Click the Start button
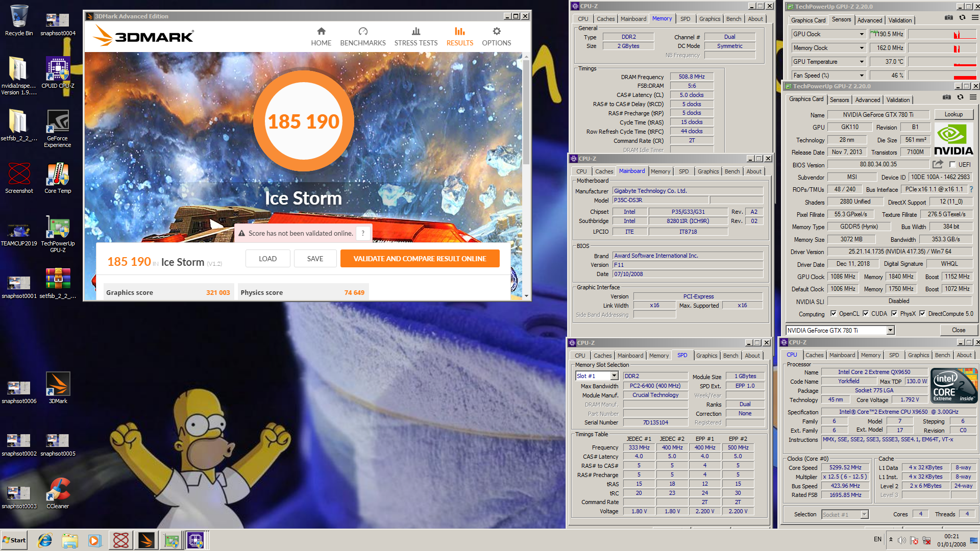 click(14, 540)
